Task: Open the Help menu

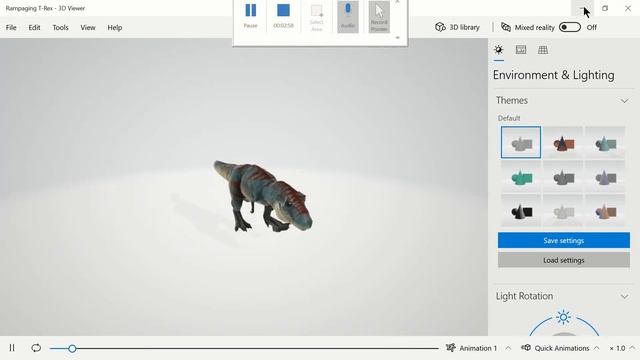Action: pos(115,28)
